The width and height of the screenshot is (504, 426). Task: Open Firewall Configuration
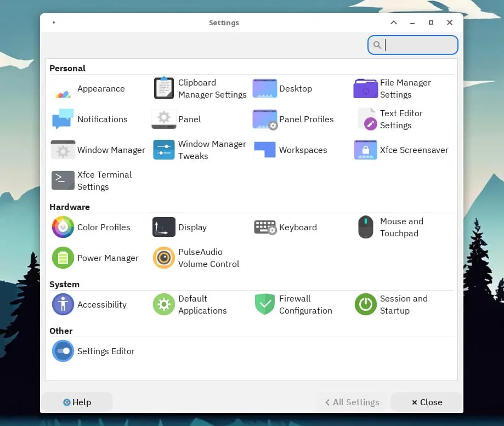[265, 305]
